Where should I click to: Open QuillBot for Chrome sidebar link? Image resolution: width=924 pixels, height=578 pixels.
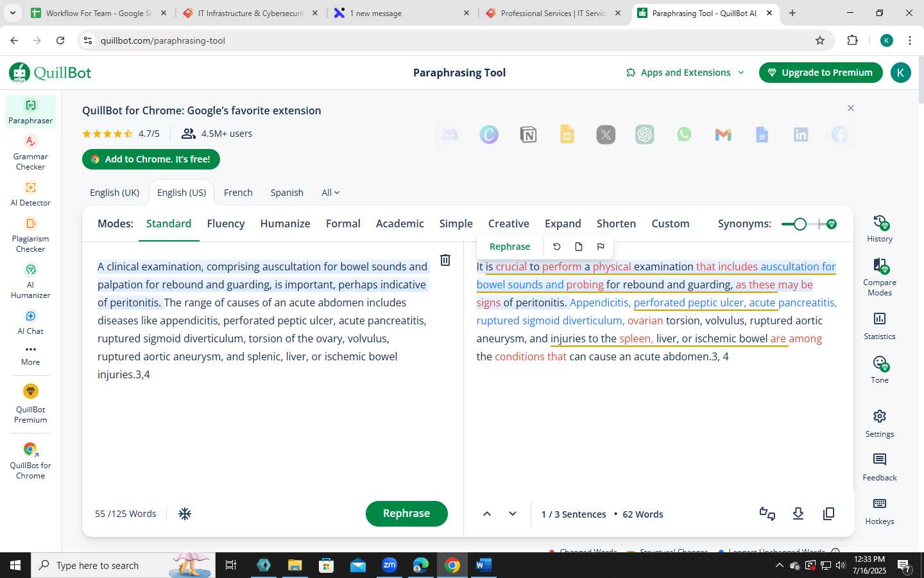click(30, 461)
